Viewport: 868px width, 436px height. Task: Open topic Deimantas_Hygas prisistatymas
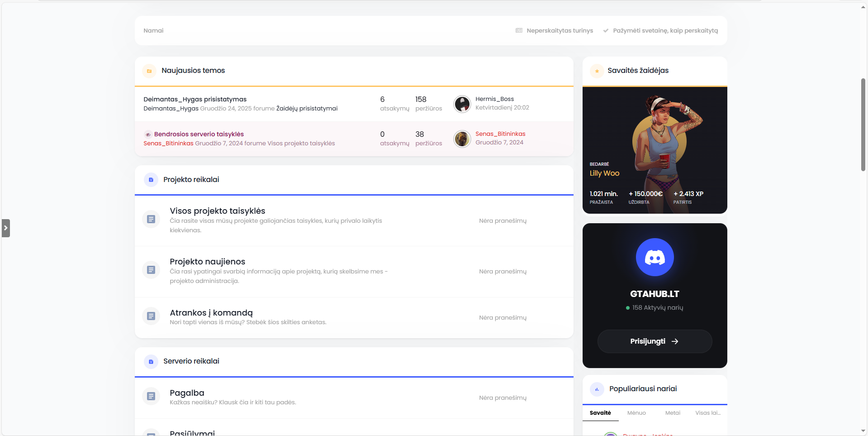click(195, 99)
